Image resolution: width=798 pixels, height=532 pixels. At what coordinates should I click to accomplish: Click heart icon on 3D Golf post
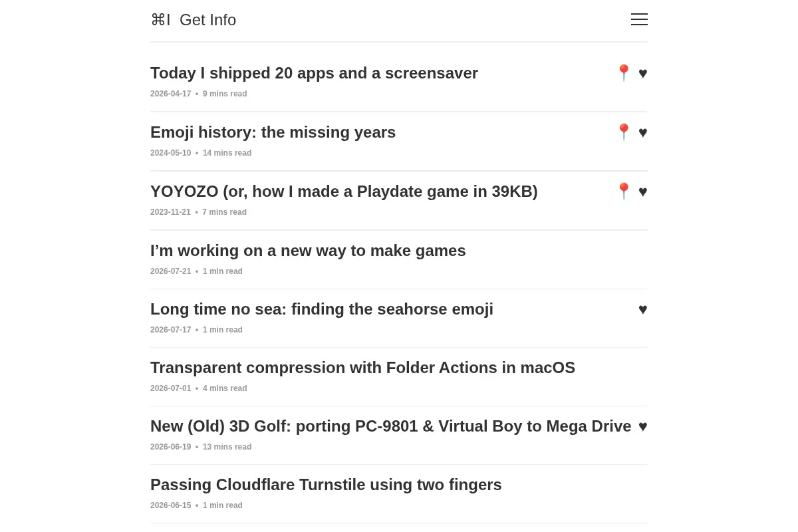643,426
